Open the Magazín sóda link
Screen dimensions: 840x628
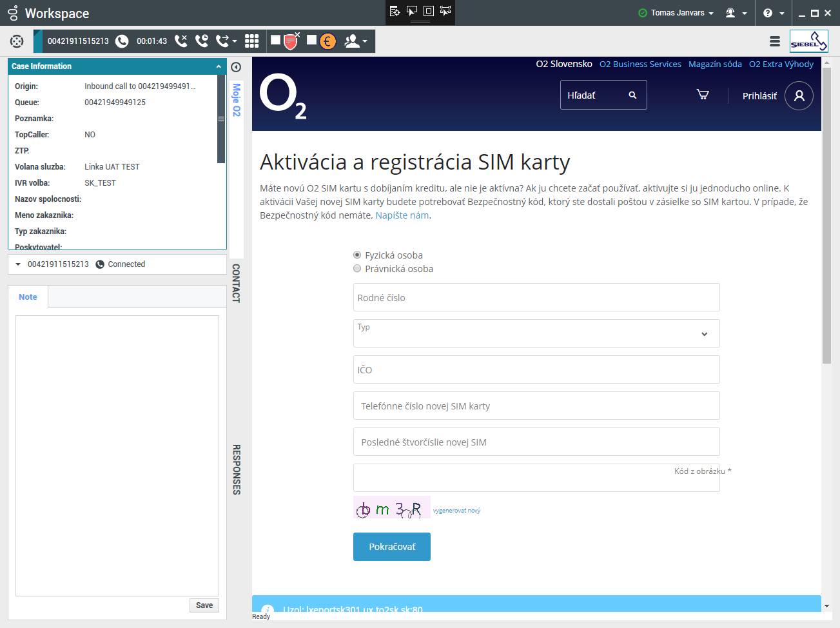pos(715,64)
